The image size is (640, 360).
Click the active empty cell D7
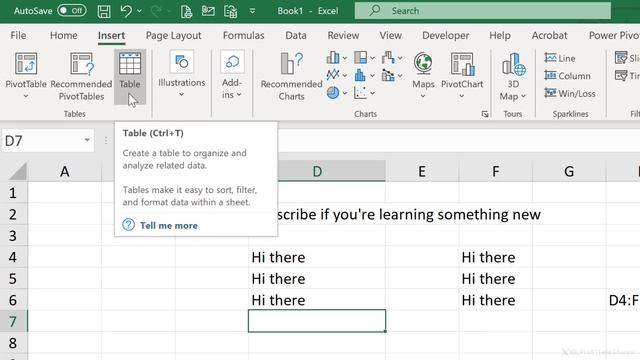[x=317, y=321]
